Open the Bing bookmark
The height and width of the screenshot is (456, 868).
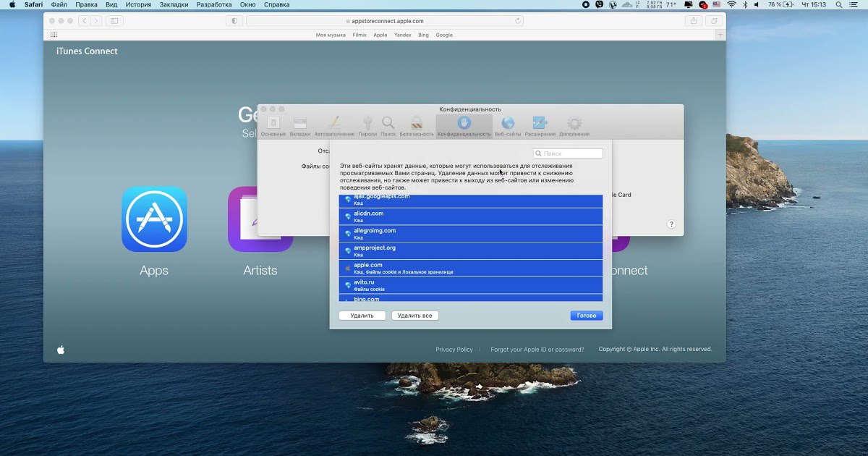tap(423, 35)
